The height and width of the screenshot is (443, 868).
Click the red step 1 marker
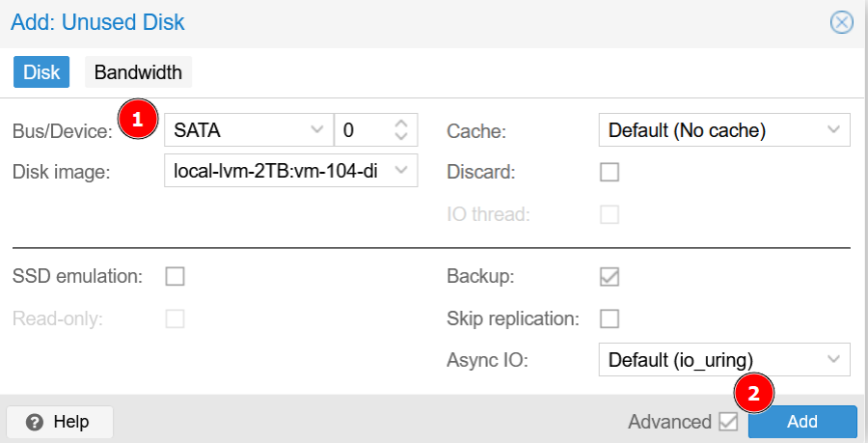[137, 119]
